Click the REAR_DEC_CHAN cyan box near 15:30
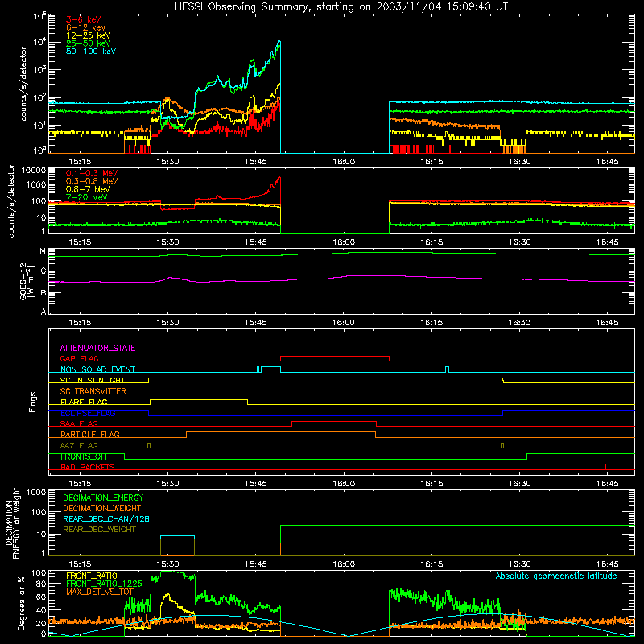The image size is (644, 644). click(x=177, y=546)
